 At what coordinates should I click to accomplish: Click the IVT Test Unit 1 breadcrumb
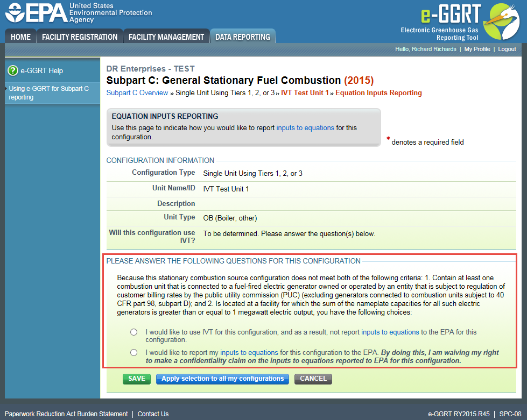tap(305, 93)
